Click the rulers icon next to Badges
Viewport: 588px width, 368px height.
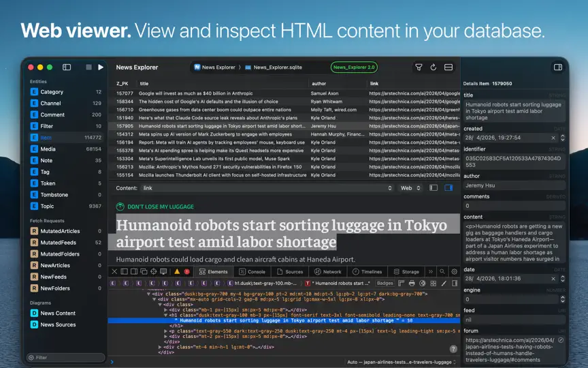coord(401,283)
